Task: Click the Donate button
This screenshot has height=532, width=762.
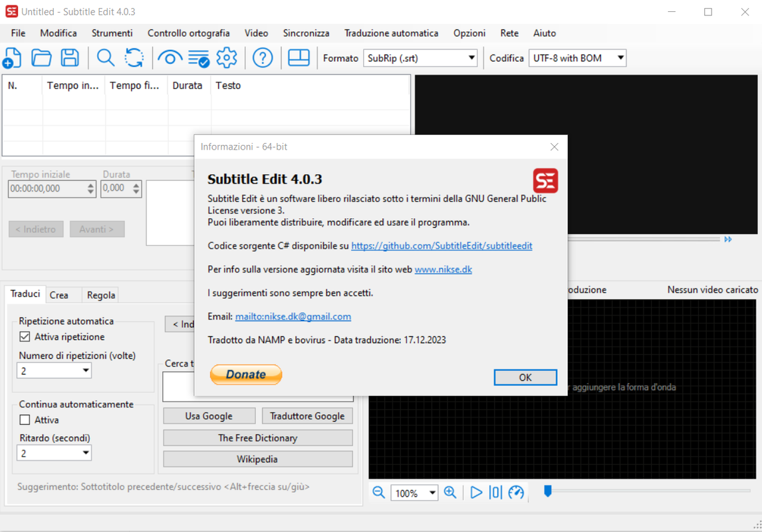Action: click(x=246, y=374)
